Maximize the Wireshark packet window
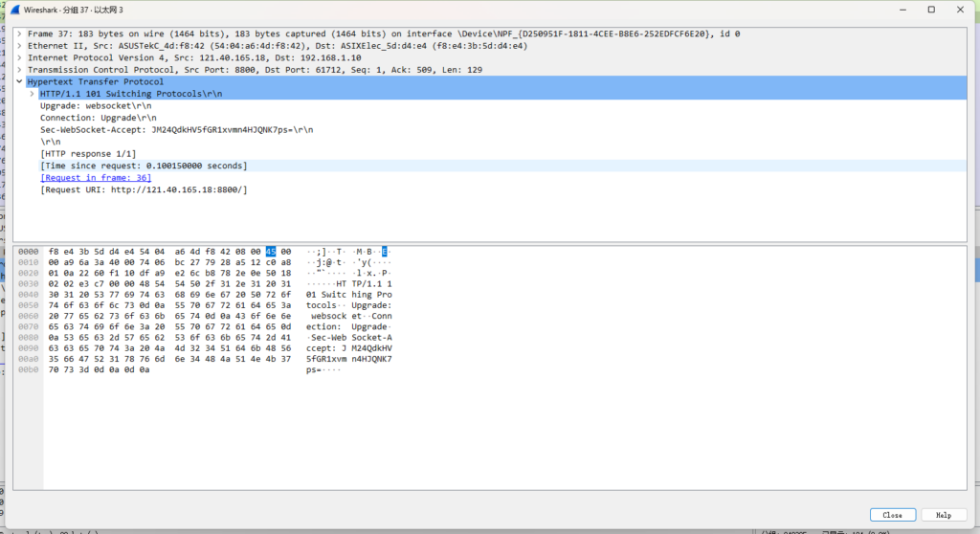The image size is (980, 534). click(931, 10)
